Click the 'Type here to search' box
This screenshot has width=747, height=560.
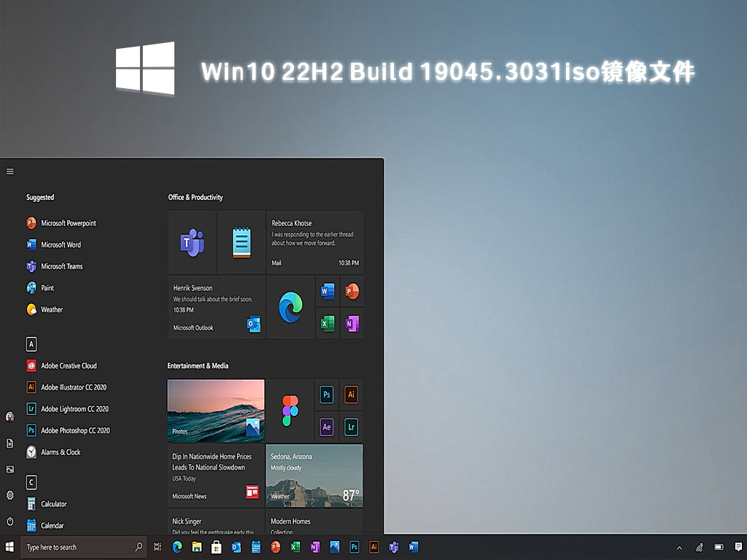tap(77, 547)
